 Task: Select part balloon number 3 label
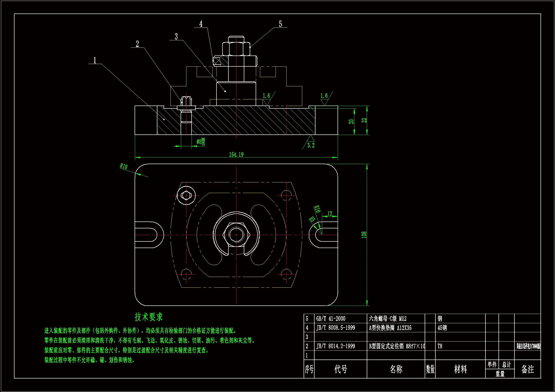pyautogui.click(x=176, y=37)
